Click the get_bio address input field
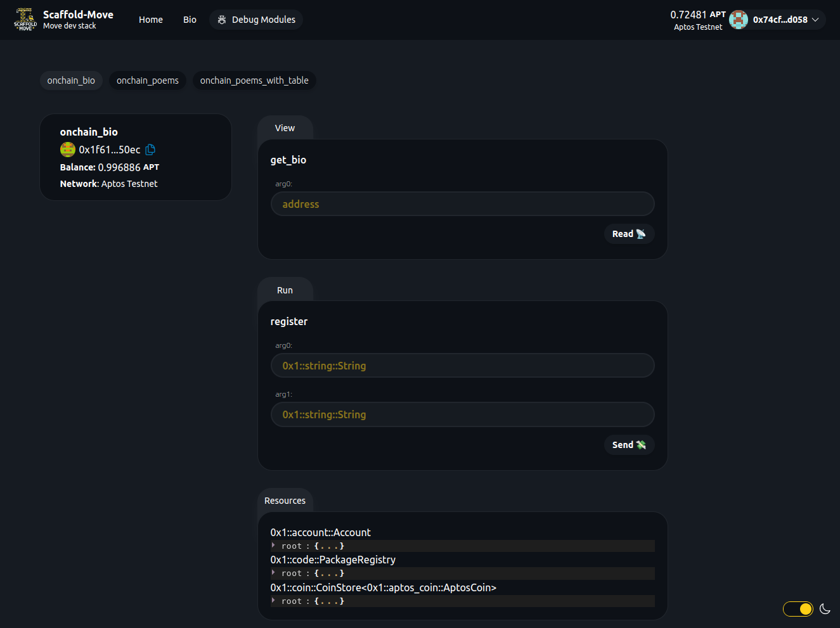The height and width of the screenshot is (628, 840). (x=462, y=204)
